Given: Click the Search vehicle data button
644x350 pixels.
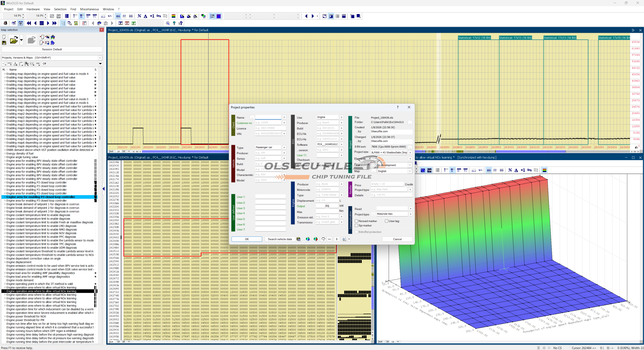Looking at the screenshot, I should [x=280, y=239].
